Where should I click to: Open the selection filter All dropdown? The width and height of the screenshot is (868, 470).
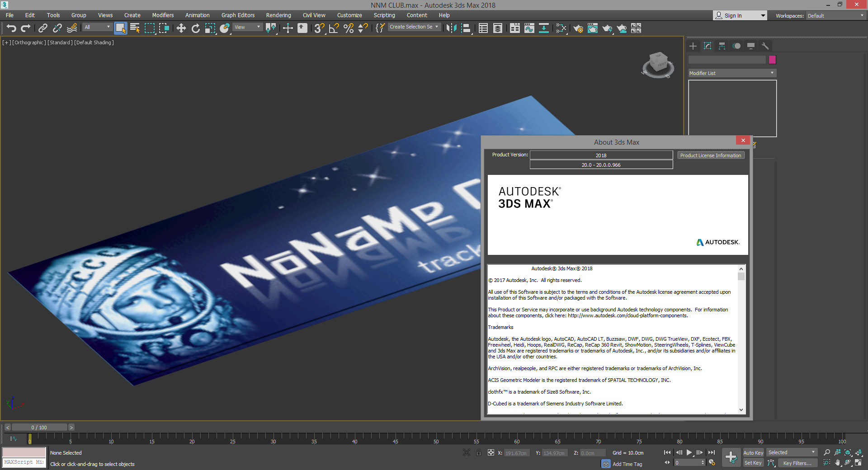[97, 27]
